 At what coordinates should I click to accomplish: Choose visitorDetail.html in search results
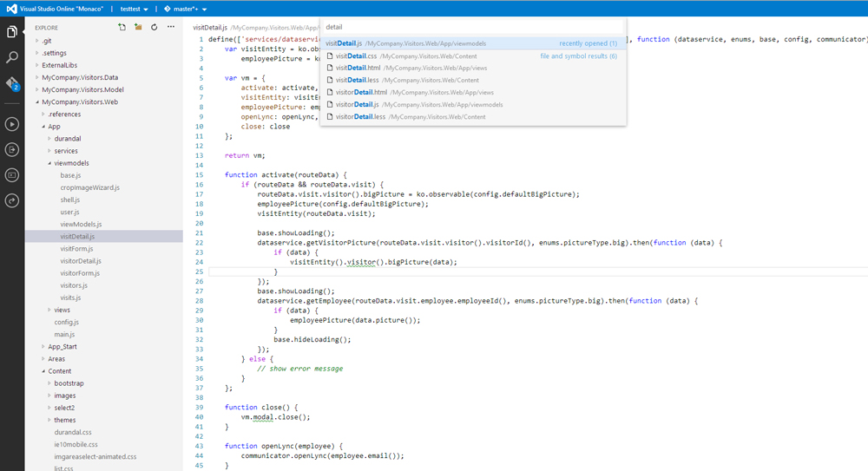361,92
